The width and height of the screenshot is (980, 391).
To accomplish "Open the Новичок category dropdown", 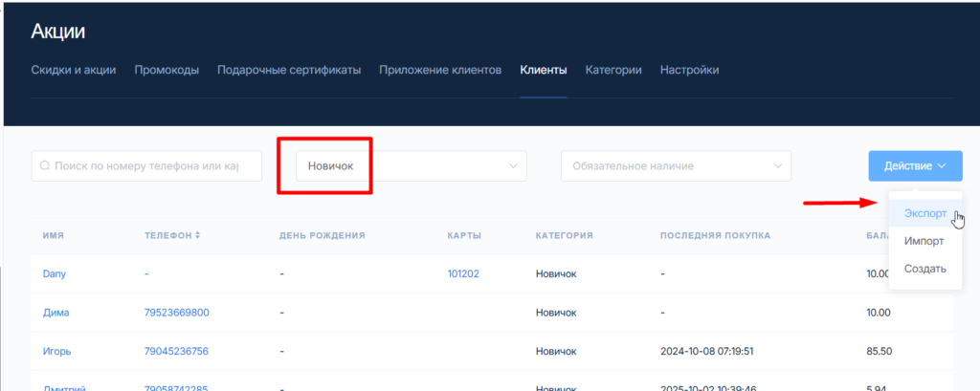I will pyautogui.click(x=411, y=166).
